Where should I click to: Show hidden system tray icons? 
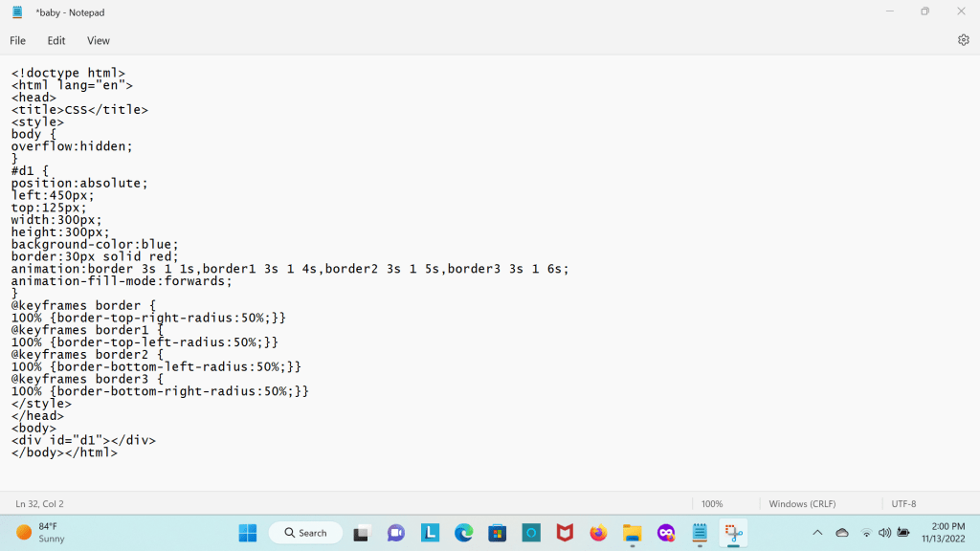(x=817, y=533)
